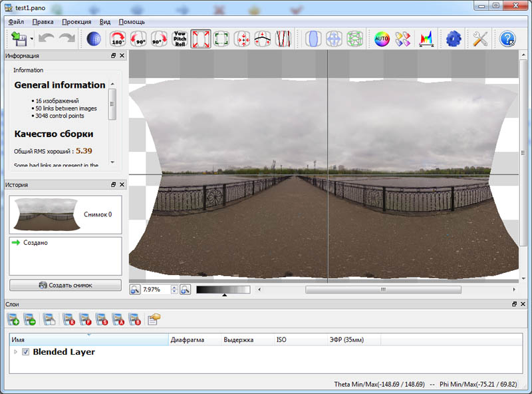Click the horizontal scrollbar right arrow

[x=514, y=290]
